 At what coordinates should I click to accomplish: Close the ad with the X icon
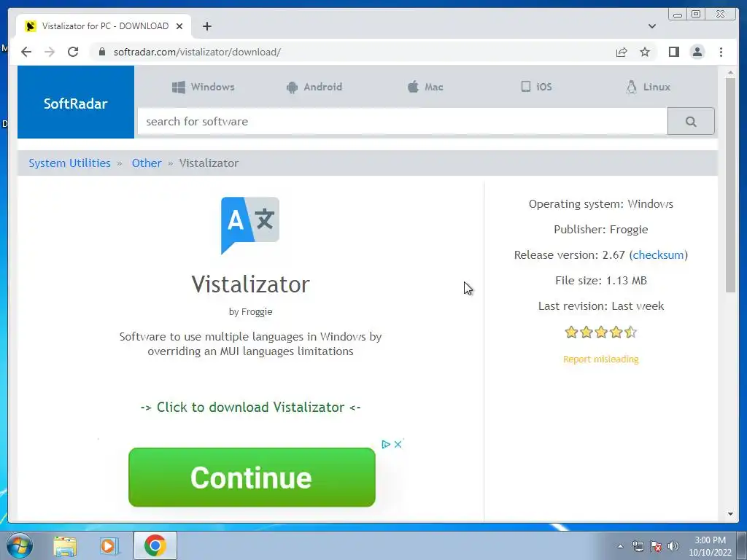[x=398, y=444]
